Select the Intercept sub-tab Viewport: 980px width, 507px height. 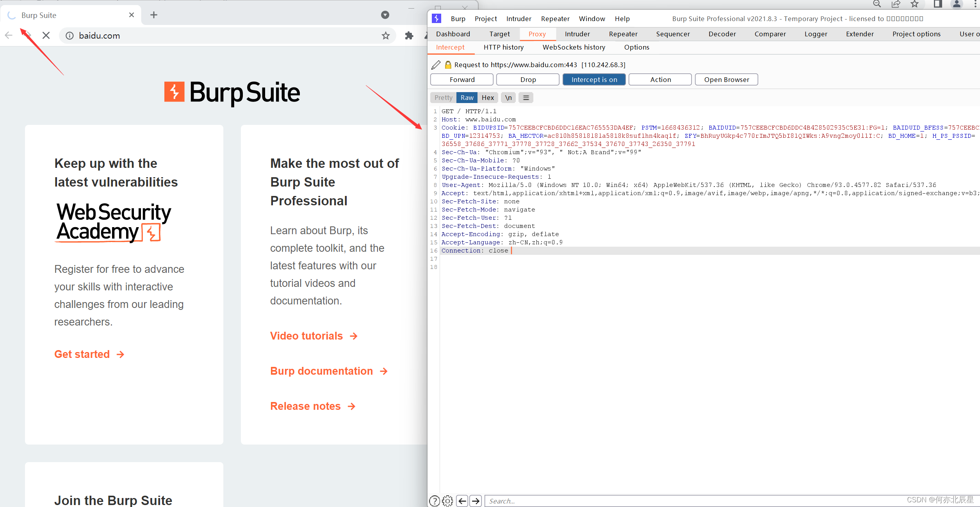tap(450, 47)
